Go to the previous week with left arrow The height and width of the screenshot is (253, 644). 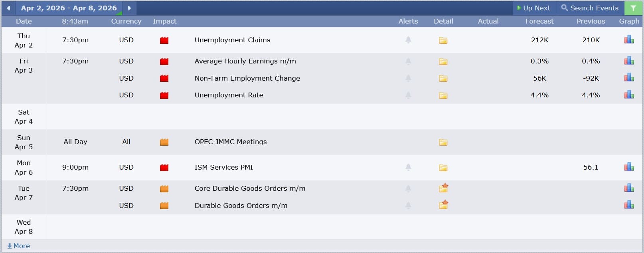[x=8, y=8]
